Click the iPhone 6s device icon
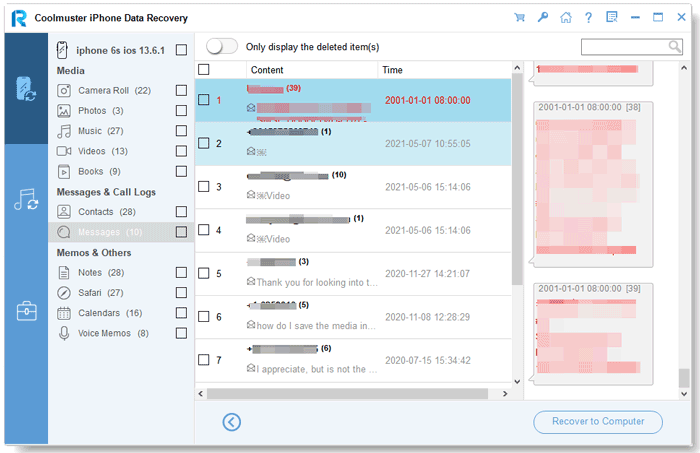 point(62,50)
